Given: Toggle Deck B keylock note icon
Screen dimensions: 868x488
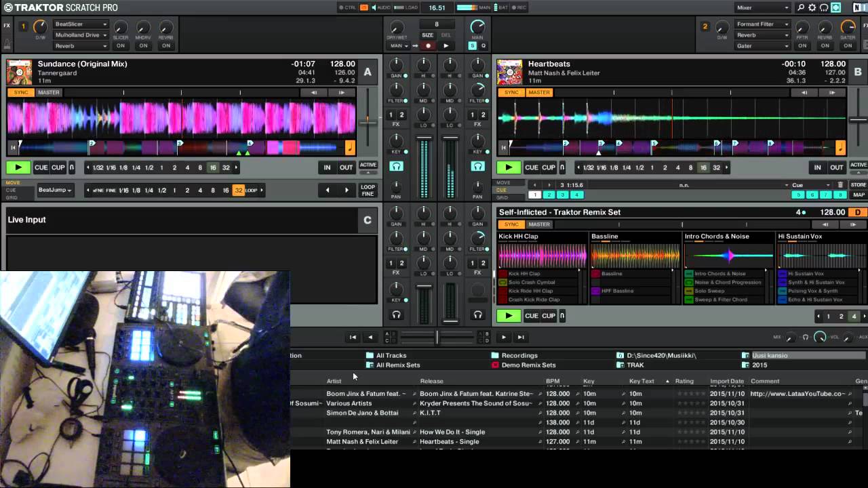Looking at the screenshot, I should (x=840, y=147).
